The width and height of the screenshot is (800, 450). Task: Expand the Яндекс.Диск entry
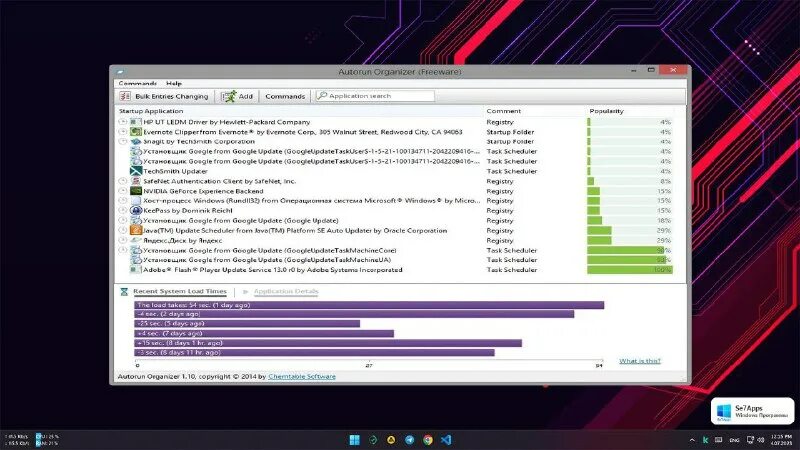[122, 240]
